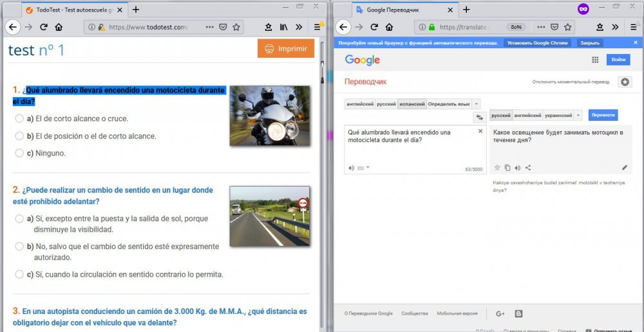Viewport: 644px width, 332px height.
Task: Expand the source language dropdown arrow
Action: point(477,104)
